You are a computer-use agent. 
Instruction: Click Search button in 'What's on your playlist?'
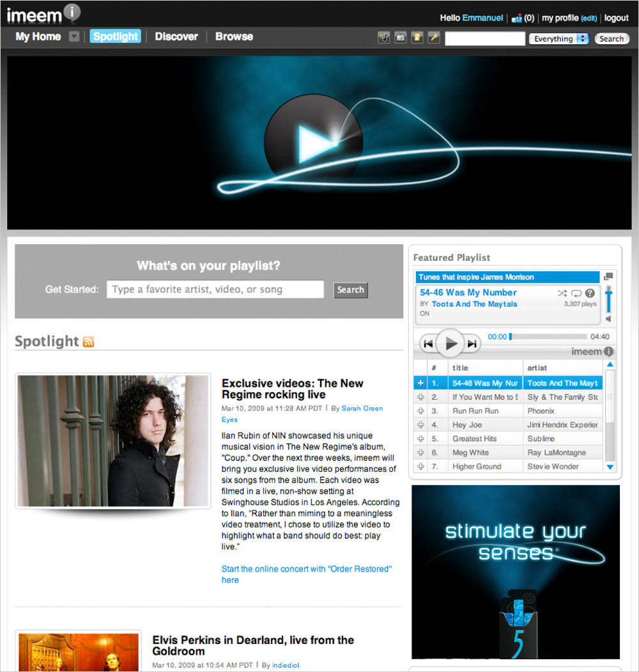(x=350, y=290)
